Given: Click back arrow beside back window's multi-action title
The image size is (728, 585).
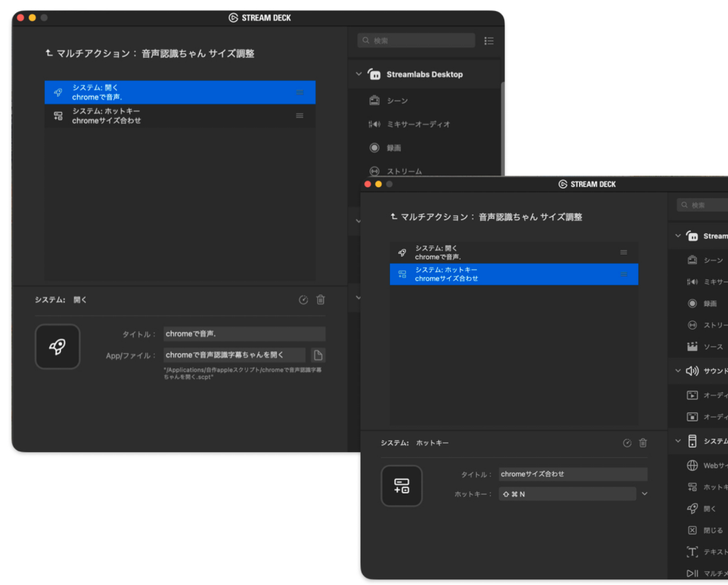Looking at the screenshot, I should [49, 53].
